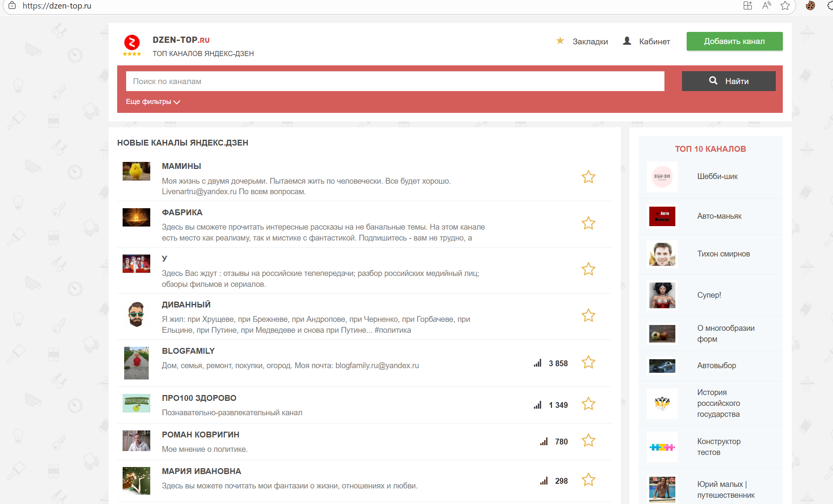Click the browser site lock icon
833x504 pixels.
12,5
